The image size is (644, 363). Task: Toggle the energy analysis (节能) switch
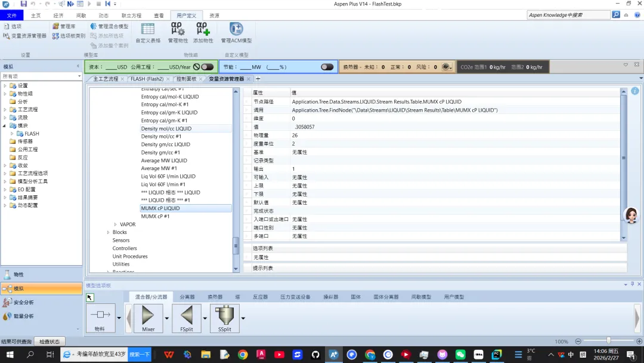click(327, 67)
